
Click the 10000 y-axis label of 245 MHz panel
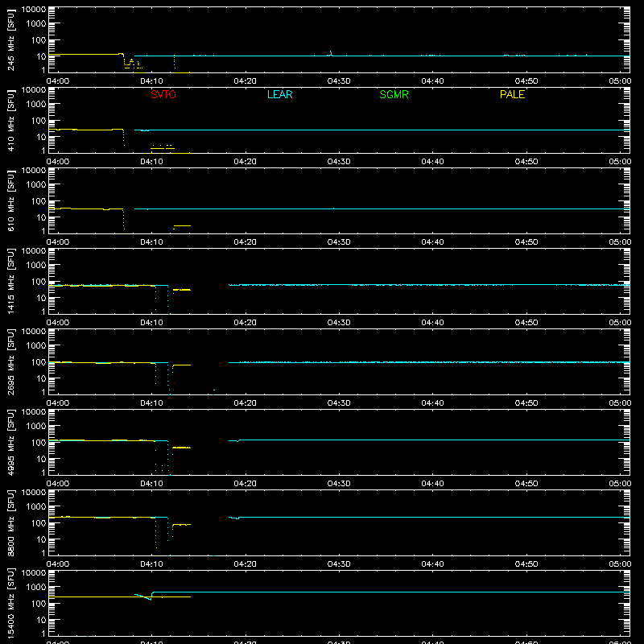click(34, 10)
